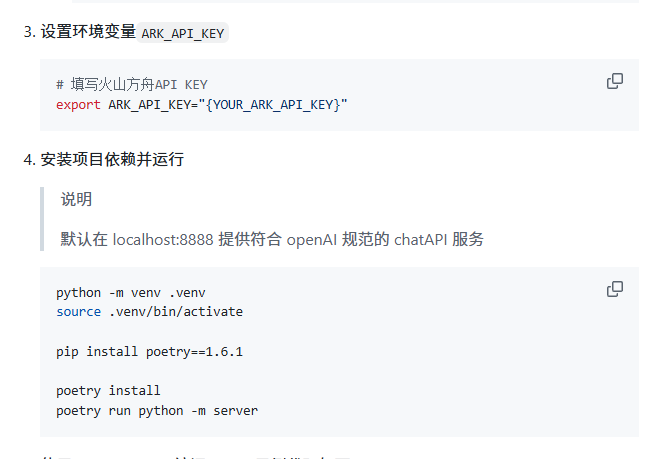661x459 pixels.
Task: Click the poetry run python -m server line
Action: (x=157, y=410)
